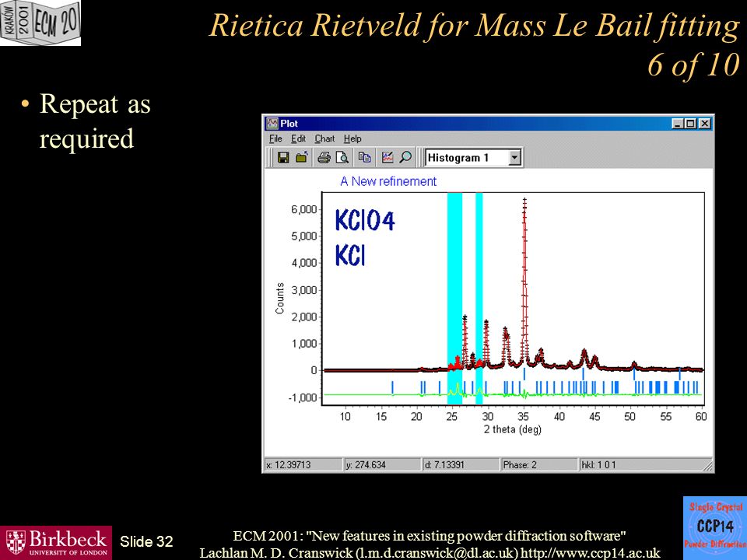
Task: Close the Plot window
Action: point(704,124)
